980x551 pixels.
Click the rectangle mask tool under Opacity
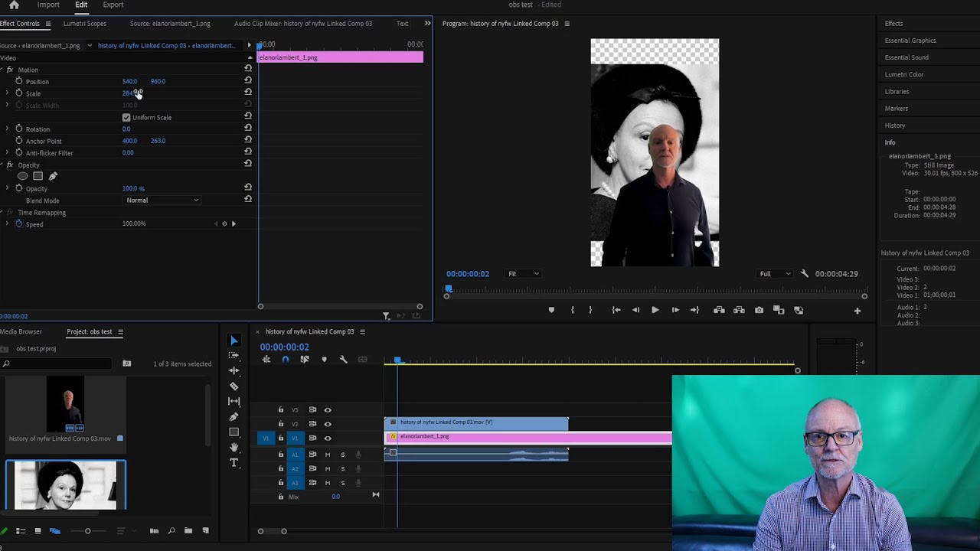(38, 176)
